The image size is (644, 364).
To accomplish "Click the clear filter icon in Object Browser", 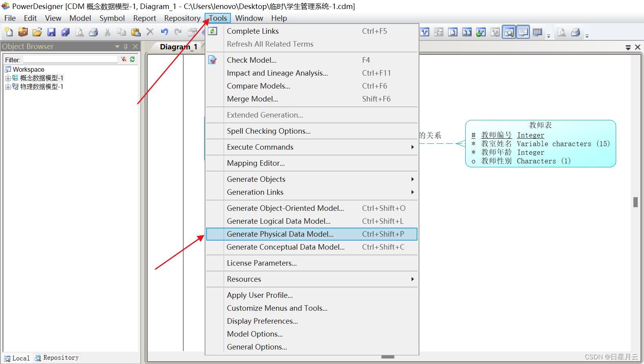I will tap(123, 59).
